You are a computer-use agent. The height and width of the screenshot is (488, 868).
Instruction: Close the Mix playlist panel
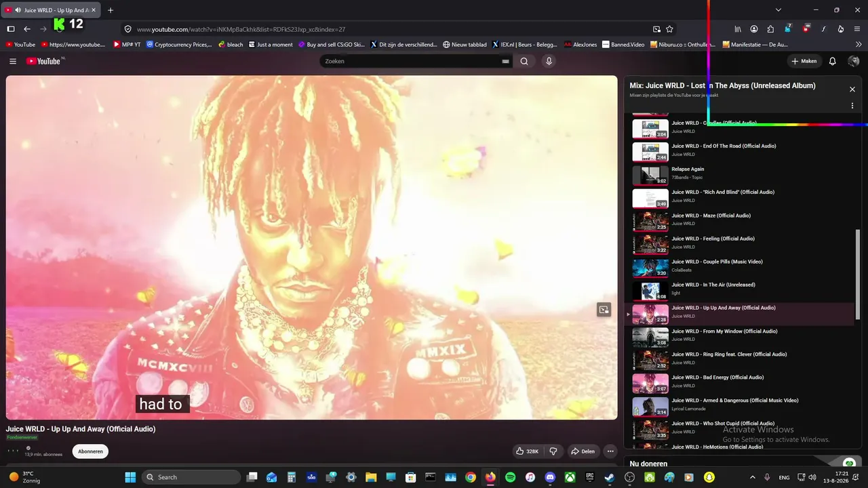pos(852,89)
